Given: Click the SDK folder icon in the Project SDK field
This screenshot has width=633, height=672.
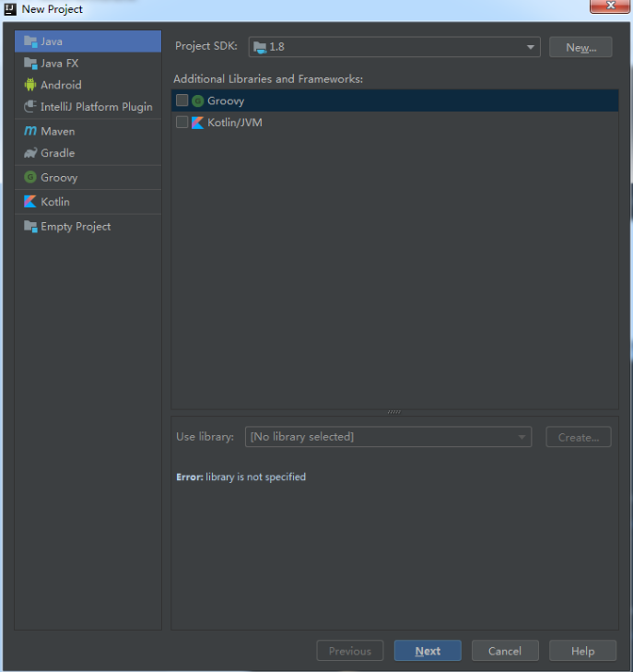Looking at the screenshot, I should tap(260, 47).
